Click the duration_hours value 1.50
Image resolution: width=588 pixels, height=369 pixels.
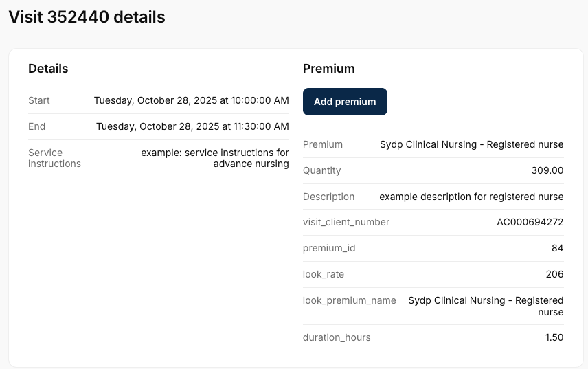click(553, 337)
